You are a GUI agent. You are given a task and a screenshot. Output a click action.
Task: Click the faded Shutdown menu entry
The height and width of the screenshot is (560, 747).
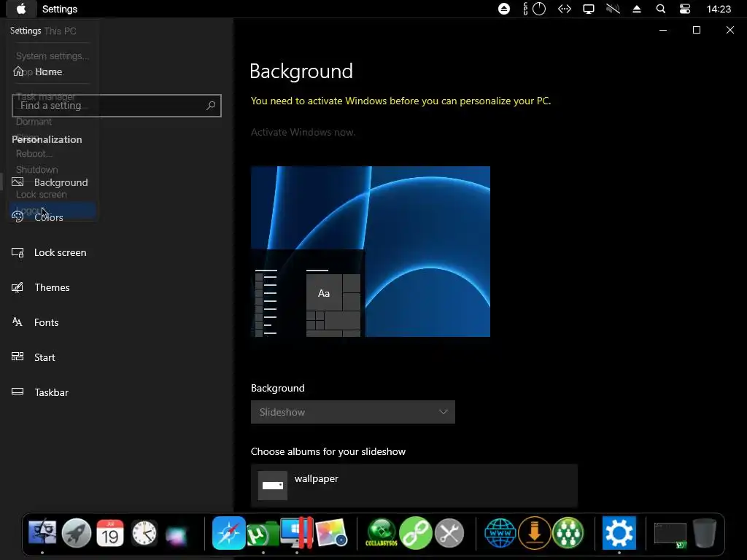pos(36,169)
